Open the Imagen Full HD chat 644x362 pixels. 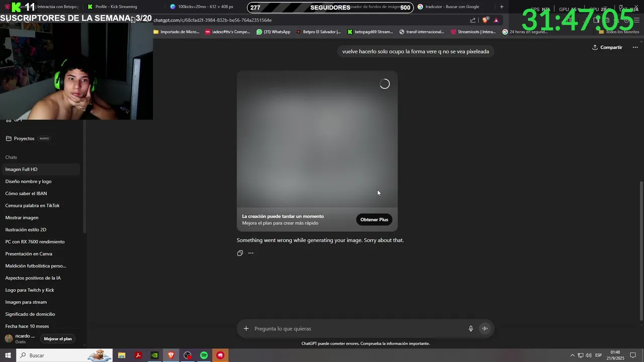coord(41,169)
